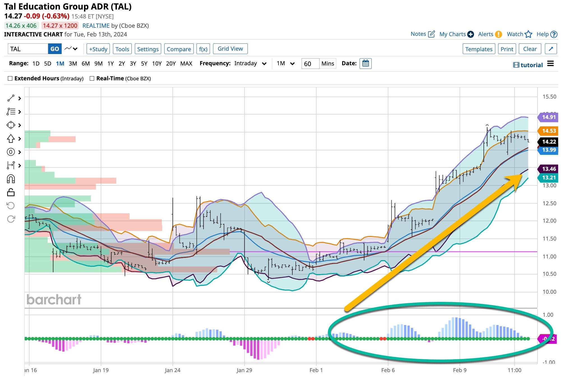Open the hamburger chart menu

tap(551, 64)
